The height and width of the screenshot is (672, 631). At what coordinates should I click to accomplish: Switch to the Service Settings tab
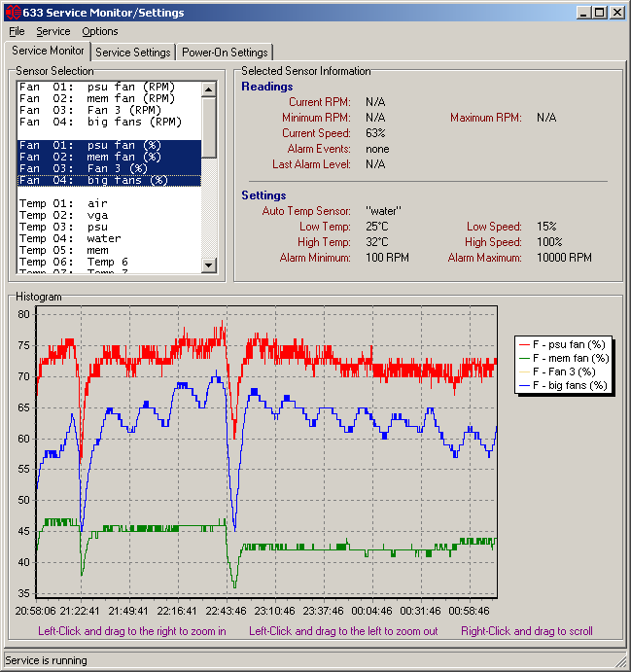133,53
